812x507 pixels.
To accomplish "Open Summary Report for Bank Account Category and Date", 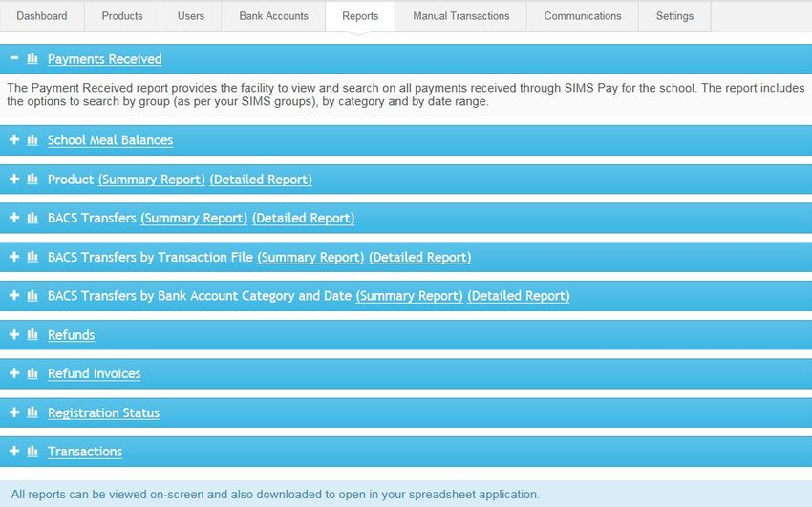I will [410, 296].
